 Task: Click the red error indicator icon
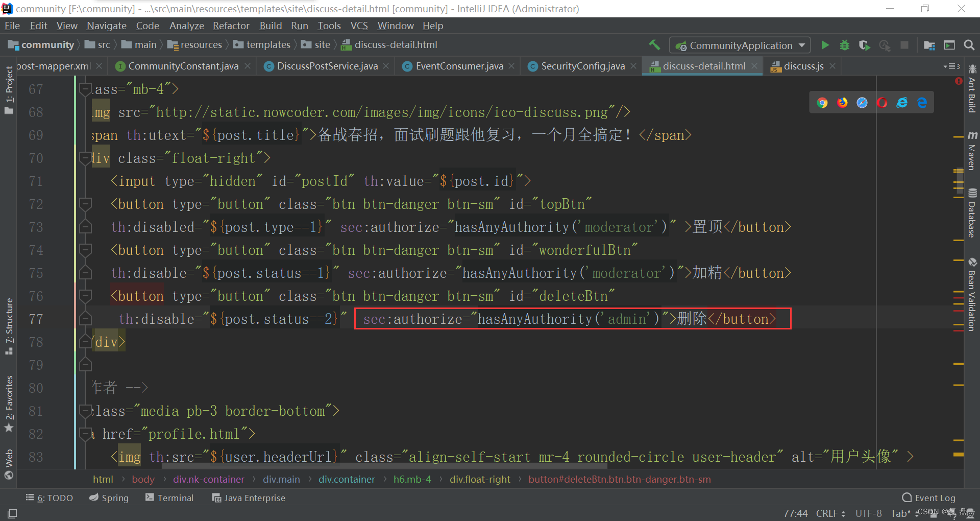(959, 81)
